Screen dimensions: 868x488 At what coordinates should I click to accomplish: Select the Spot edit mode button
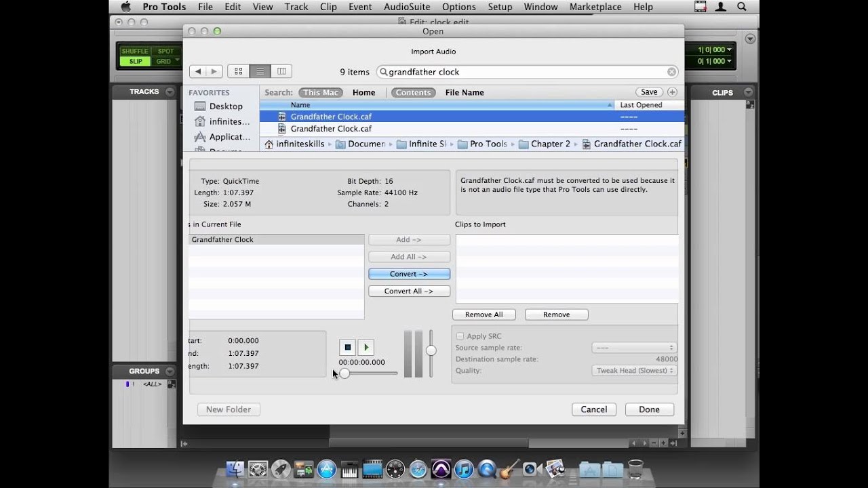point(165,51)
